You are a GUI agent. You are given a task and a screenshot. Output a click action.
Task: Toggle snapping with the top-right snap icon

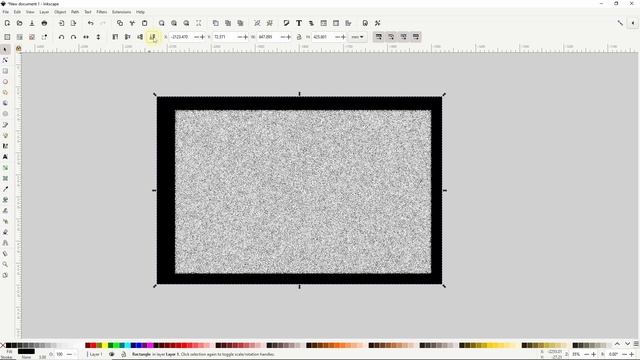click(620, 23)
